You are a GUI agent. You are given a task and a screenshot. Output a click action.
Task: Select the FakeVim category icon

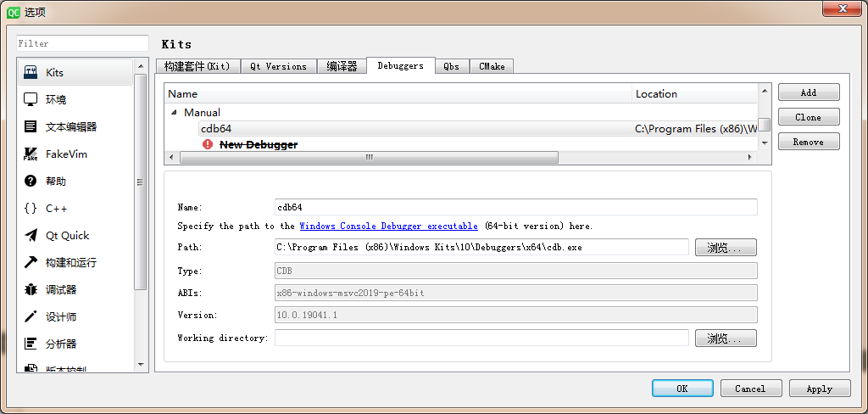point(31,154)
